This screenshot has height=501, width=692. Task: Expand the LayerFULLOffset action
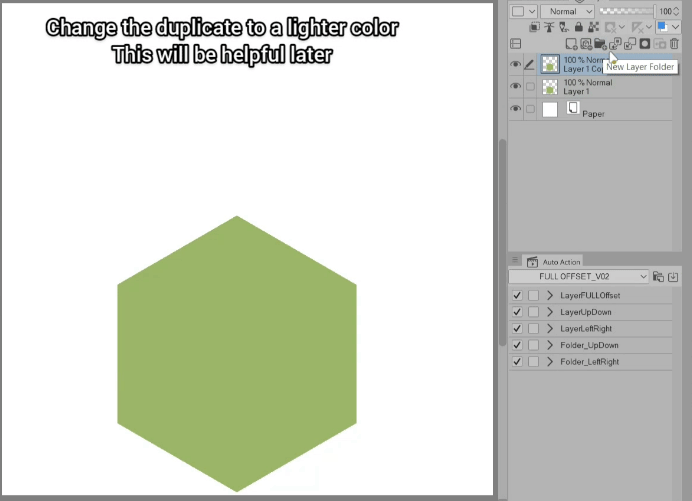click(x=550, y=295)
